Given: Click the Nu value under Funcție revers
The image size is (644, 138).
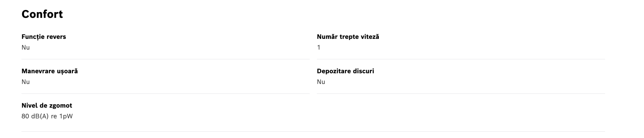Looking at the screenshot, I should [x=25, y=47].
